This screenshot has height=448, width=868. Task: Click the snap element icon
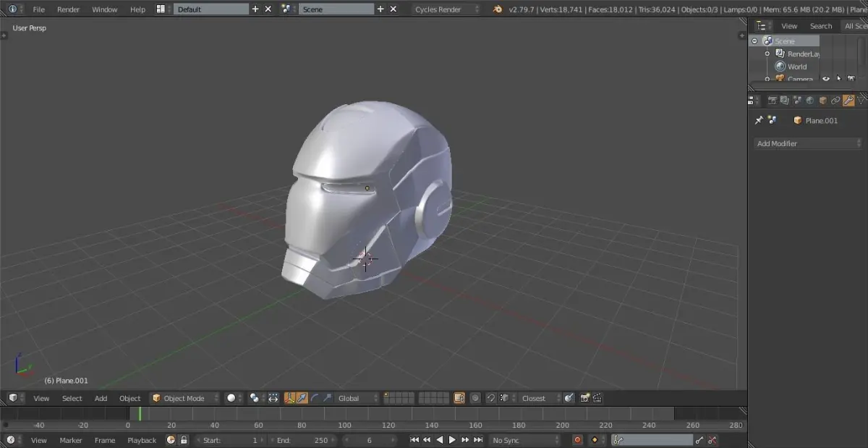506,398
